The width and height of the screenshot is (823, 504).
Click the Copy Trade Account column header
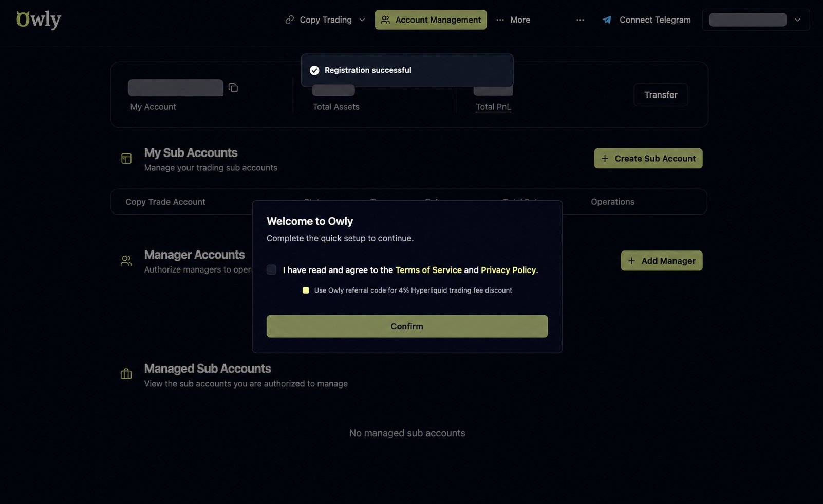[165, 202]
